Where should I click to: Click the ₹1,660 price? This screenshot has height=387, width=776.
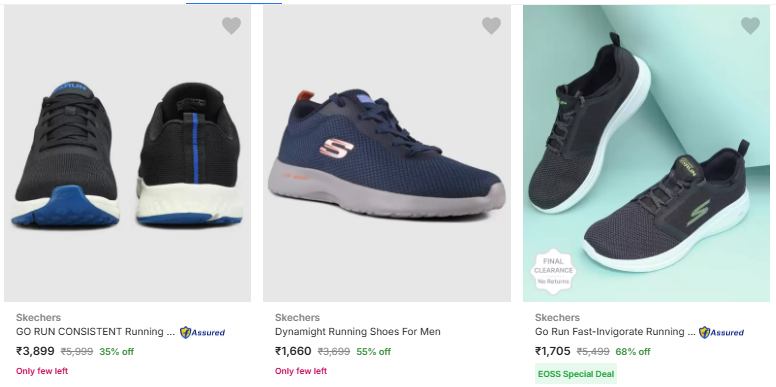click(293, 351)
